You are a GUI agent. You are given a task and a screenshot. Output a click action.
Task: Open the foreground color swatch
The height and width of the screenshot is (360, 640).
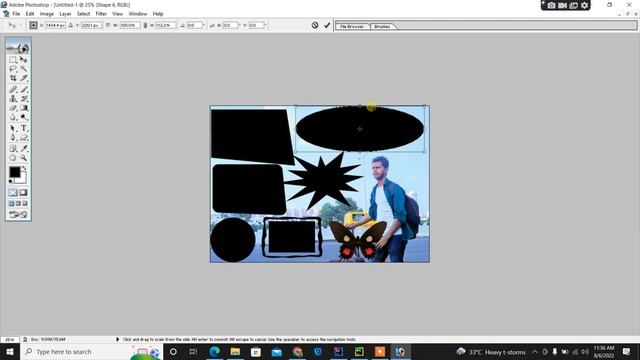(x=15, y=172)
